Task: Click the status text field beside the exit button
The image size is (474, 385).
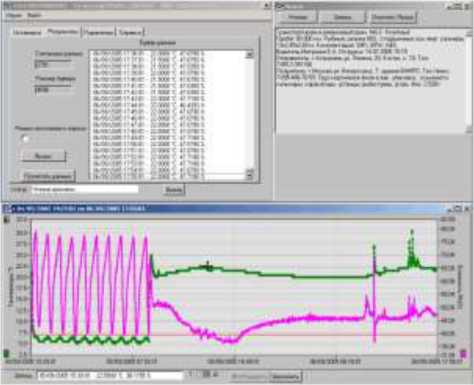Action: [85, 189]
